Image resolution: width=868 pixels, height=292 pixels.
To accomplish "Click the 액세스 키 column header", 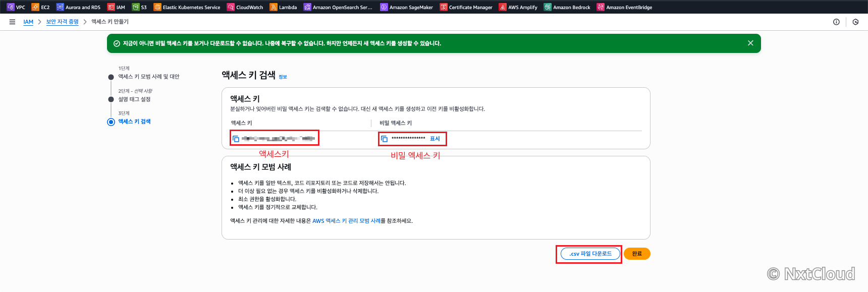I will coord(242,123).
